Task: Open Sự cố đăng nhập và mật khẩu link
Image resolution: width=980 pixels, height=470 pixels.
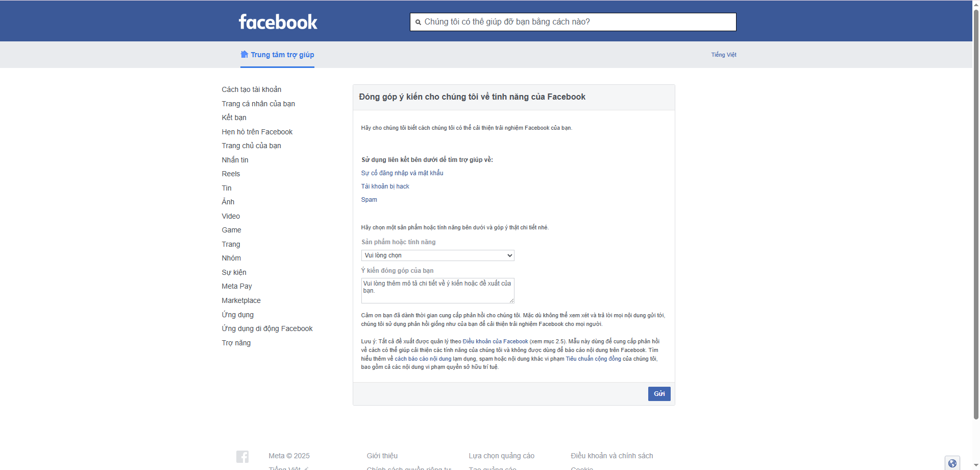Action: pyautogui.click(x=402, y=173)
